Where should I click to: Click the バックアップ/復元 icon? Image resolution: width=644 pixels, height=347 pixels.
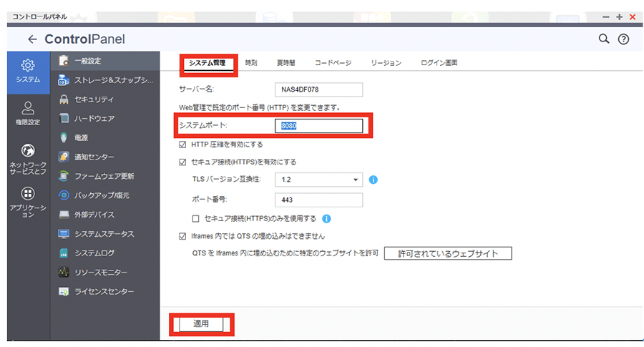pyautogui.click(x=63, y=195)
